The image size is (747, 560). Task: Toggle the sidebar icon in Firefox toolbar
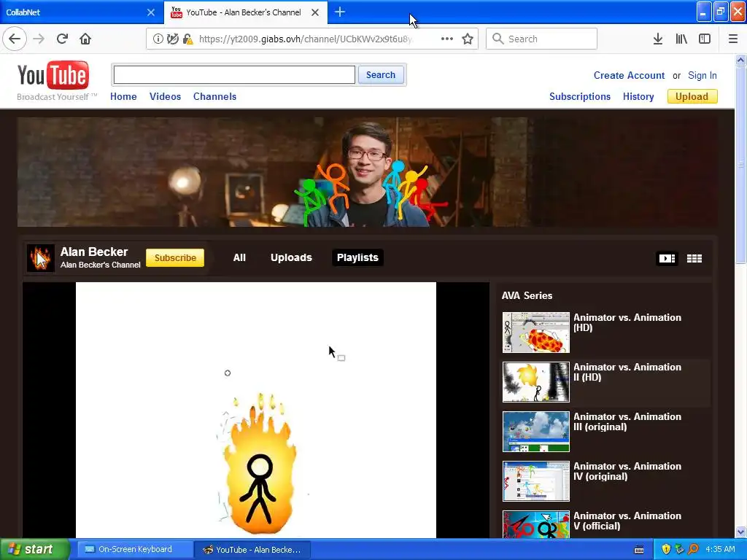click(705, 39)
